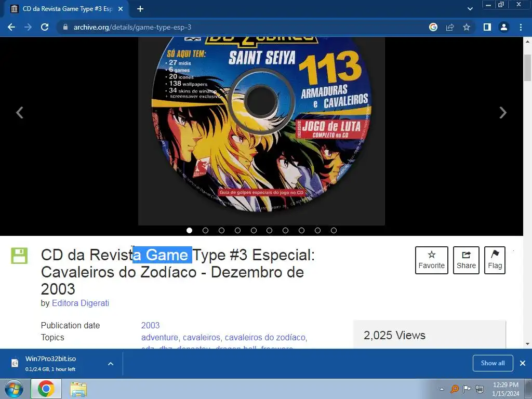Select the ninth carousel dot
The height and width of the screenshot is (399, 532).
pos(317,230)
